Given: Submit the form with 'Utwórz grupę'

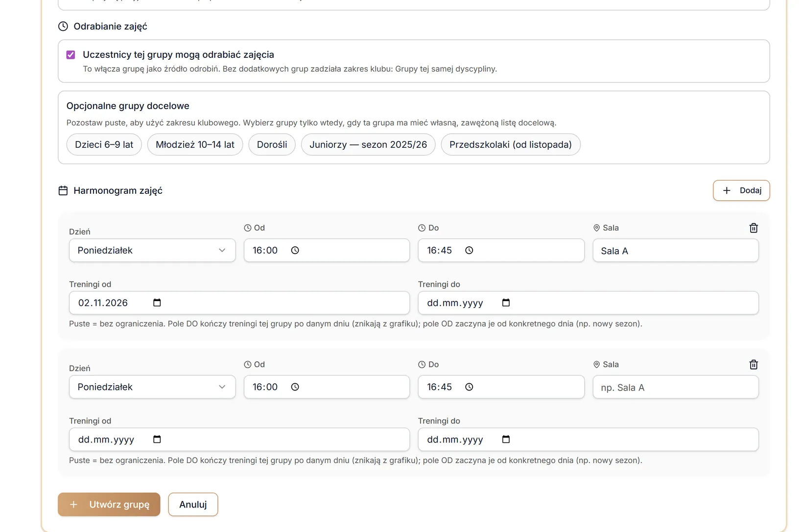Looking at the screenshot, I should point(109,505).
